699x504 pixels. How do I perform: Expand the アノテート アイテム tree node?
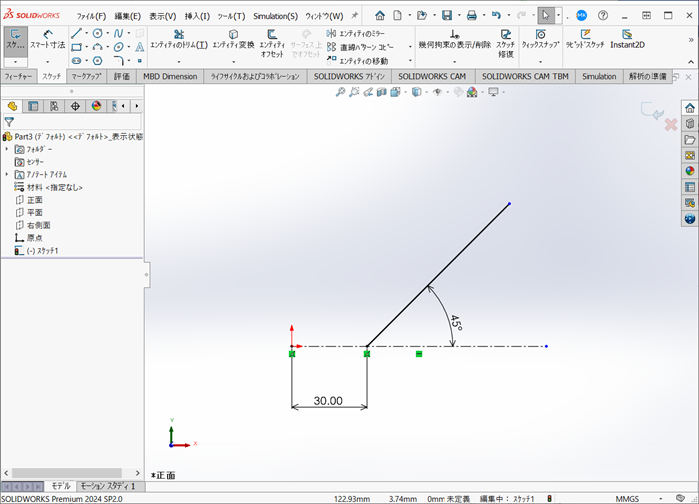pyautogui.click(x=7, y=174)
